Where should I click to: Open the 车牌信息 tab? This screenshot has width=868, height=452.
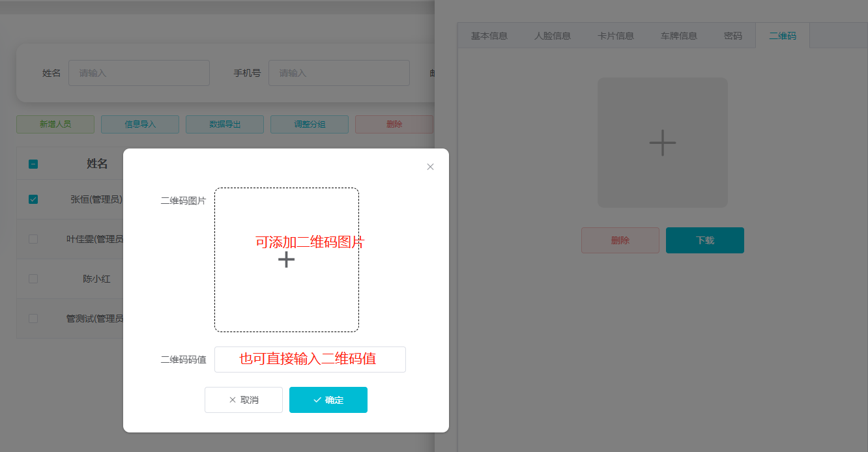pyautogui.click(x=679, y=36)
